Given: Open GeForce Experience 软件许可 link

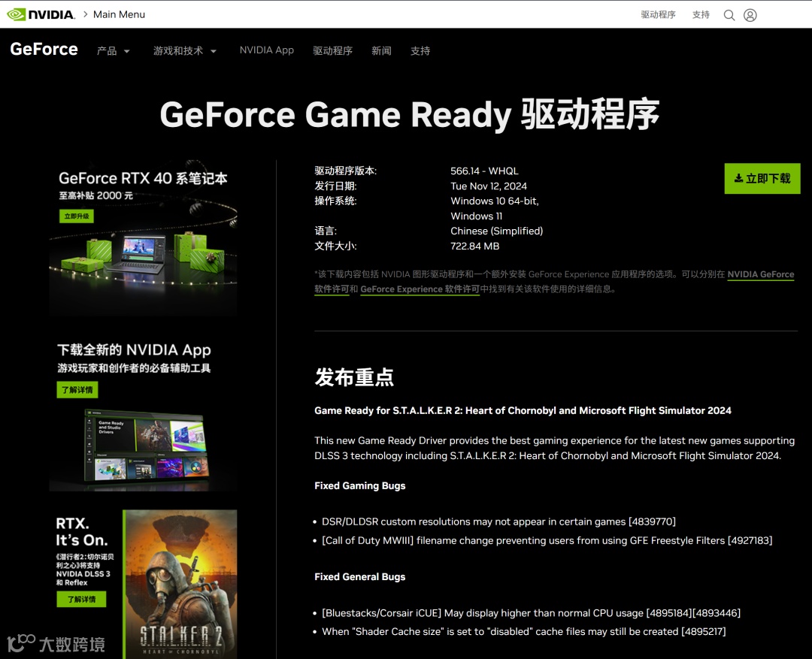Looking at the screenshot, I should tap(420, 289).
